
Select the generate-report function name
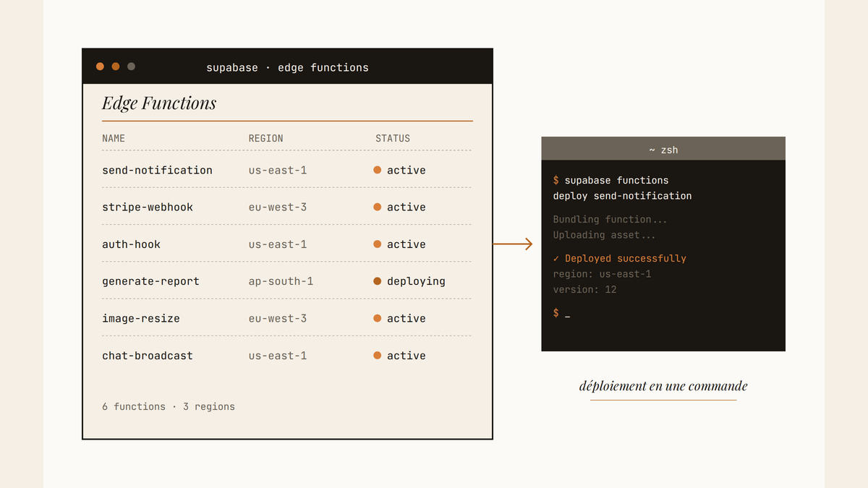pos(150,281)
